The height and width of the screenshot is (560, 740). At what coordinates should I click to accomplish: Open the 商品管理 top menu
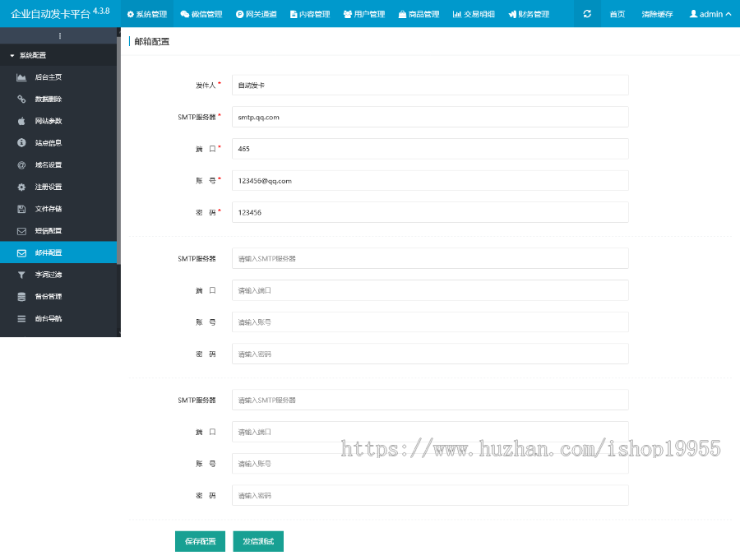coord(419,14)
